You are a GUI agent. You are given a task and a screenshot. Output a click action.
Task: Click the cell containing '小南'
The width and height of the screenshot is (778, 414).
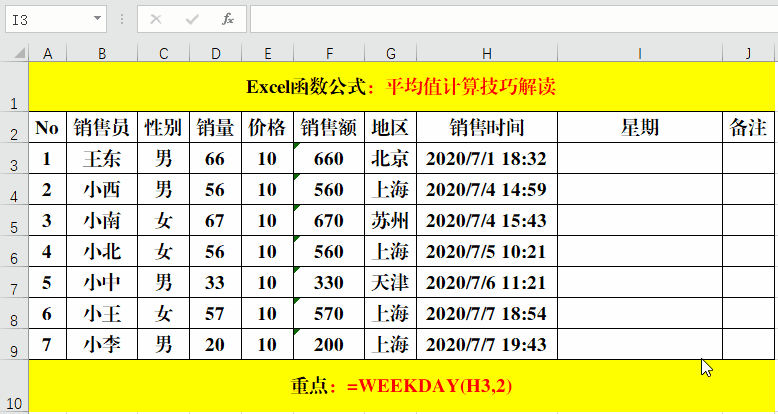click(x=102, y=220)
